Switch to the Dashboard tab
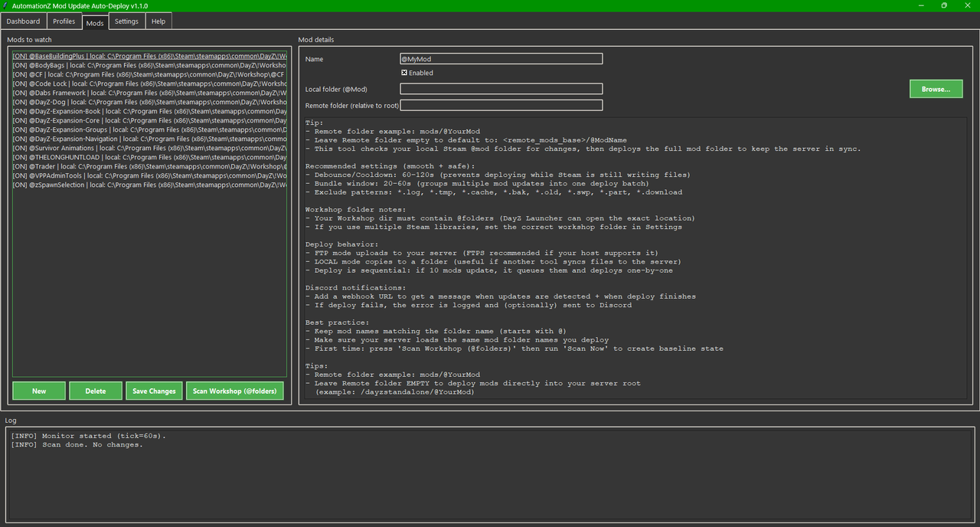 [x=23, y=21]
